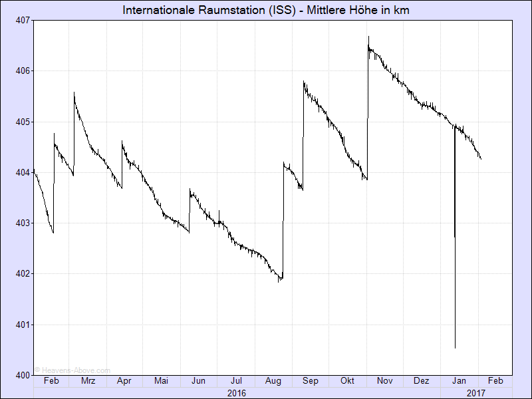Image resolution: width=532 pixels, height=399 pixels.
Task: Click the 401 value on the altitude axis
Action: point(23,325)
